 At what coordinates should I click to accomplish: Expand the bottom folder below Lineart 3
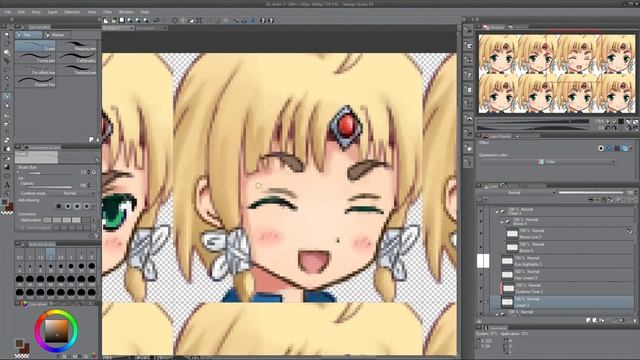coord(497,313)
